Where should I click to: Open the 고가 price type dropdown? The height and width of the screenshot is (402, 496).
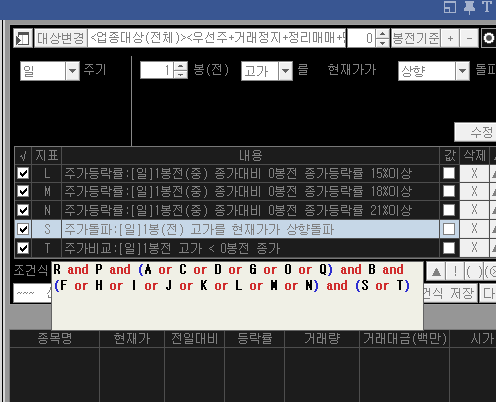(285, 71)
